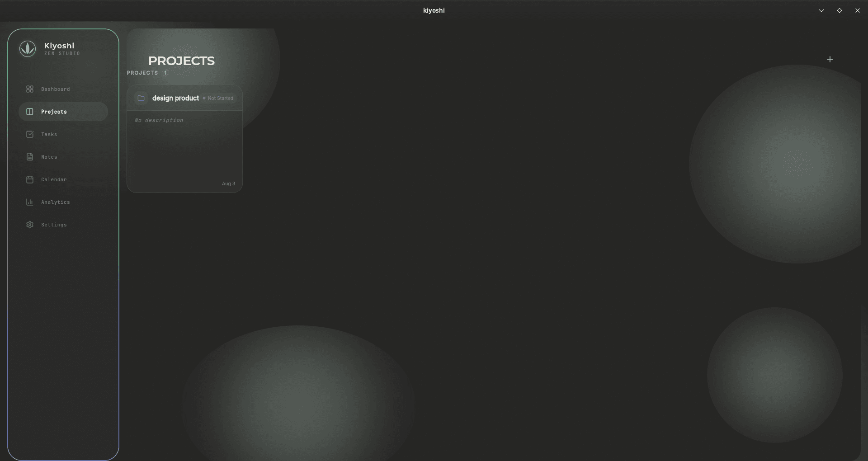The width and height of the screenshot is (868, 461).
Task: Switch to the Calendar view
Action: [63, 179]
